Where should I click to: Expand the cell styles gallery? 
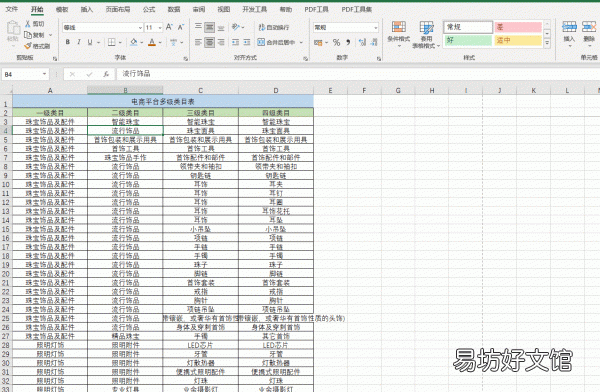pos(547,43)
